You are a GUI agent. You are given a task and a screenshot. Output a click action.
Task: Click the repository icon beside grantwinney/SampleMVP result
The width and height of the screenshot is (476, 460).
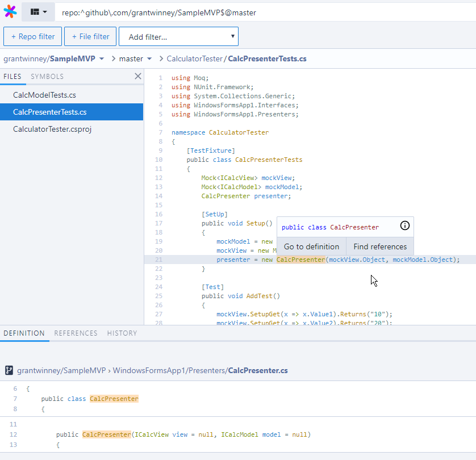pos(9,370)
